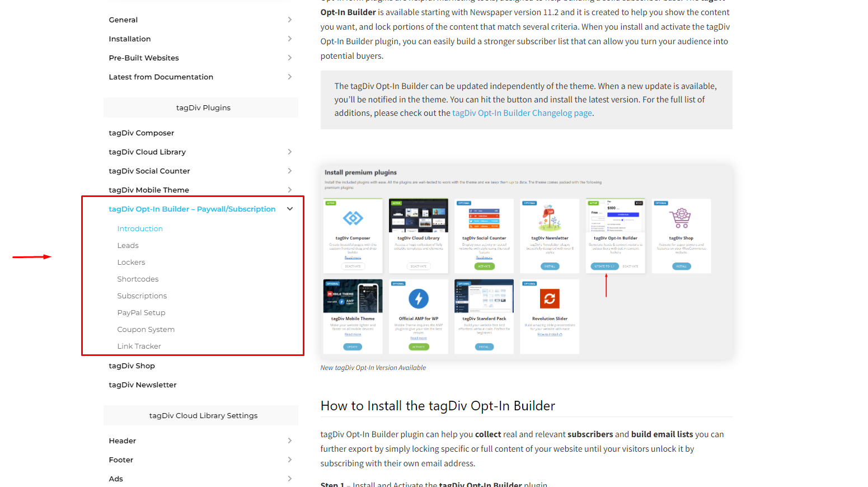Click the 'How to Install the tagDiv Opt-In Builder' heading
This screenshot has height=487, width=868.
click(x=438, y=406)
